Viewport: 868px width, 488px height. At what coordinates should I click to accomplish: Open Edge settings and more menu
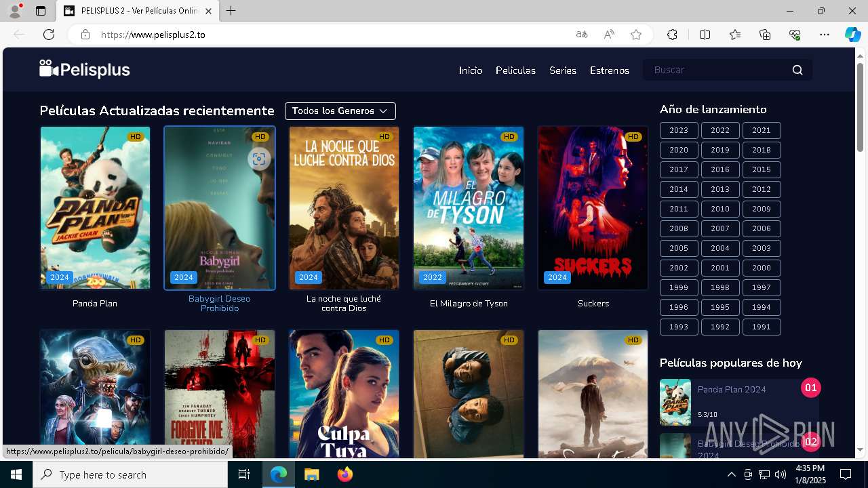pyautogui.click(x=825, y=35)
